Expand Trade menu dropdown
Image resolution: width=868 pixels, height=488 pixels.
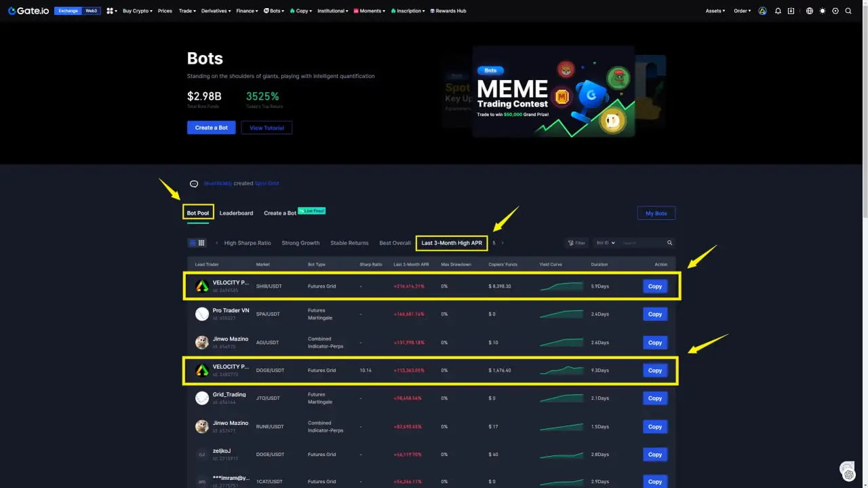tap(187, 11)
